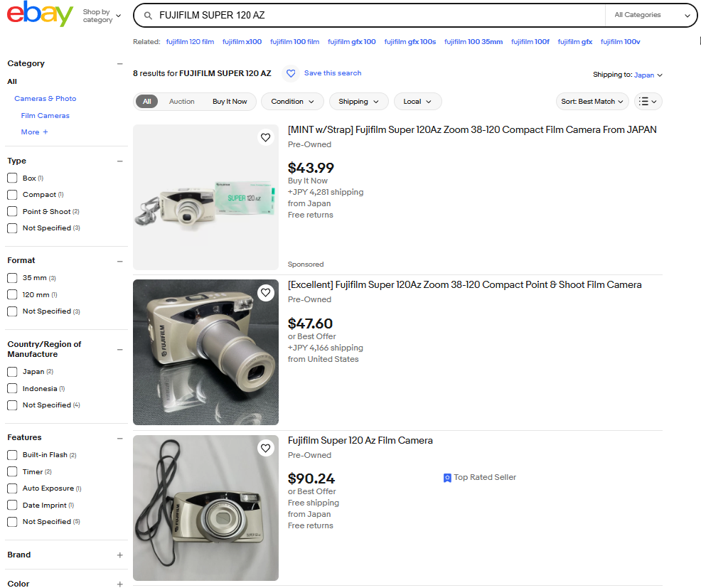Open the boxed camera with strap thumbnail
Viewport: 701px width, 588px height.
pos(205,197)
